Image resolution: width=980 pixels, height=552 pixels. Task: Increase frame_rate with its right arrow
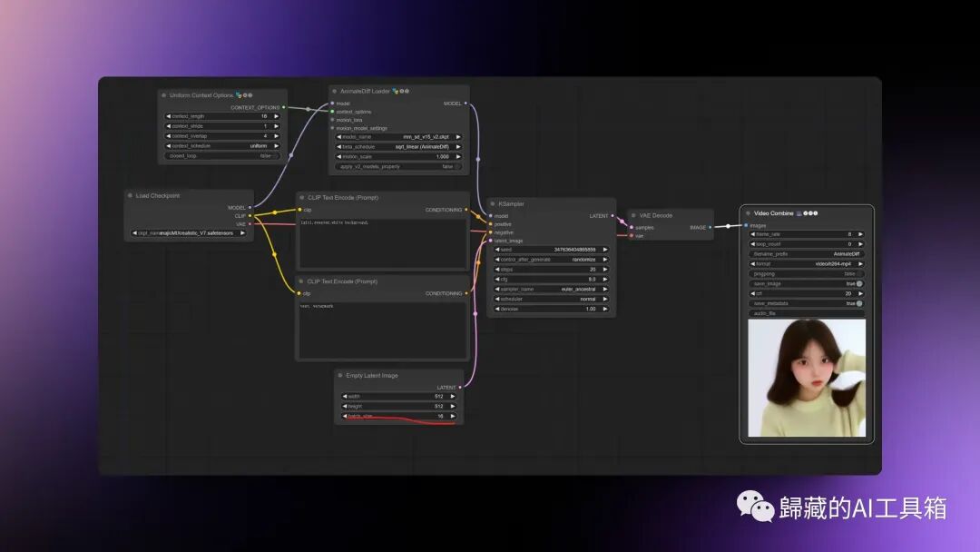860,234
